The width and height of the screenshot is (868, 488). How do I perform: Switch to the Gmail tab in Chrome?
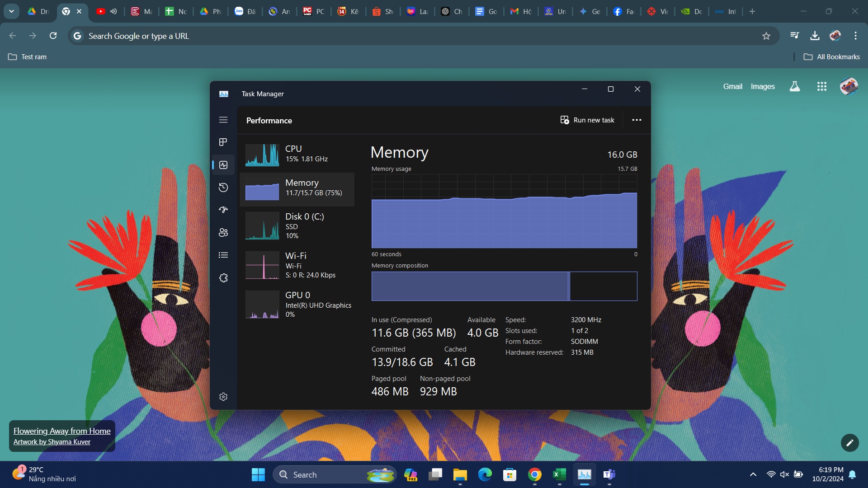(x=520, y=11)
